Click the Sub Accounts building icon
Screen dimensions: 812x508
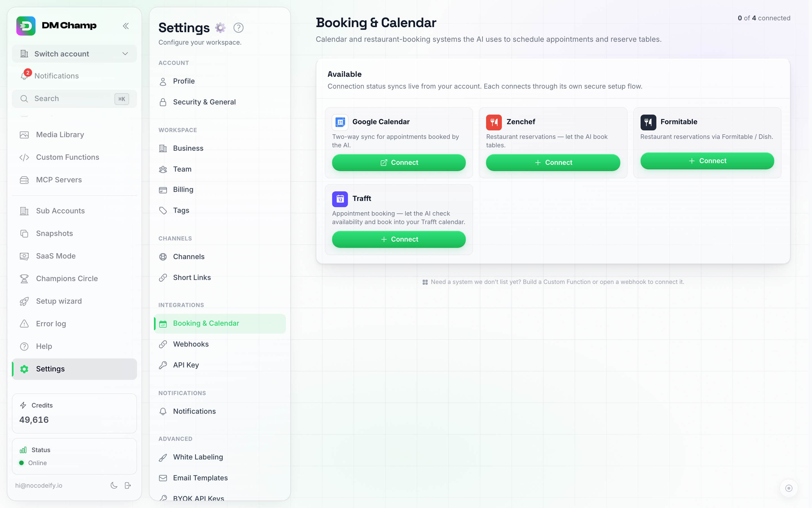click(x=24, y=211)
